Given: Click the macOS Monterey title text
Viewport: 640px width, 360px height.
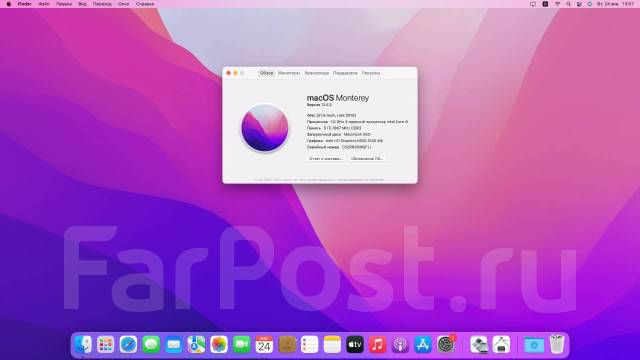Looking at the screenshot, I should click(x=338, y=98).
